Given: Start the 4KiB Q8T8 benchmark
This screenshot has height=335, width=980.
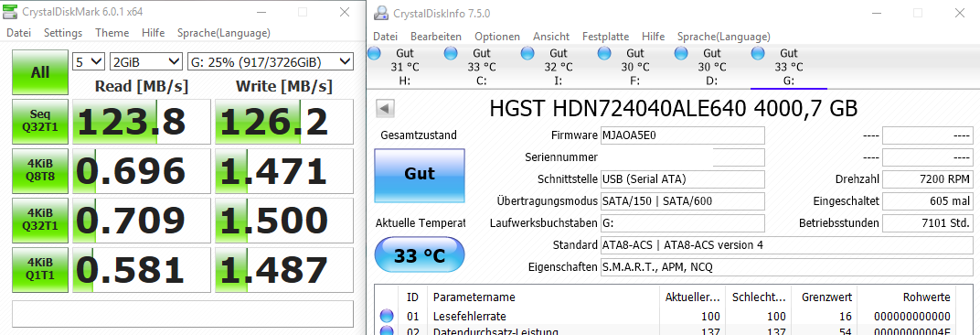Looking at the screenshot, I should point(40,170).
